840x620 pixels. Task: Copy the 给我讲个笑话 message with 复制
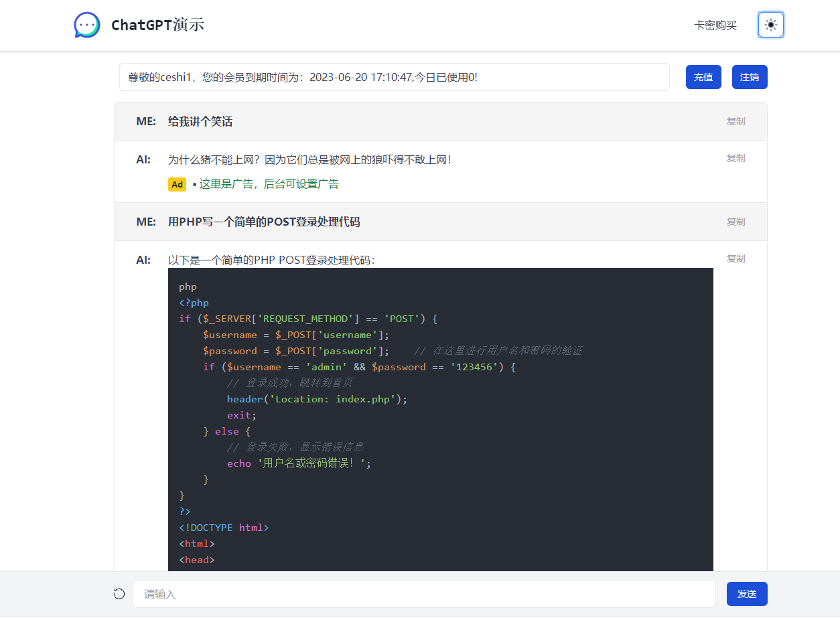point(736,121)
